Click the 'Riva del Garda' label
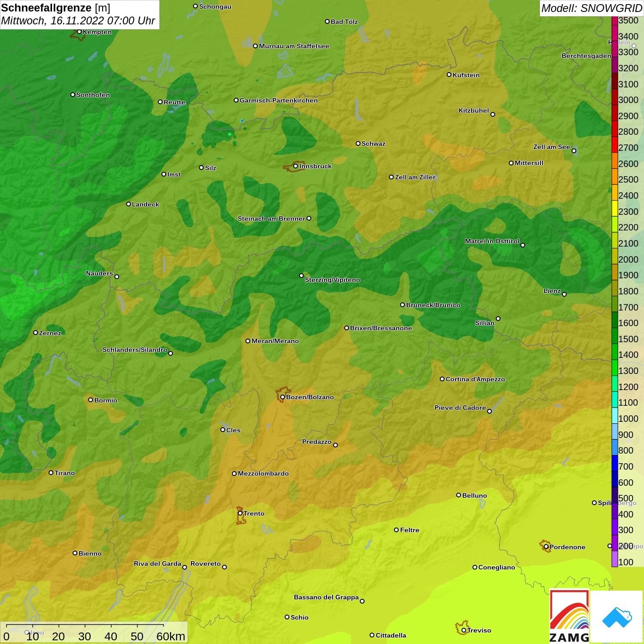Image resolution: width=644 pixels, height=644 pixels. pos(157,563)
